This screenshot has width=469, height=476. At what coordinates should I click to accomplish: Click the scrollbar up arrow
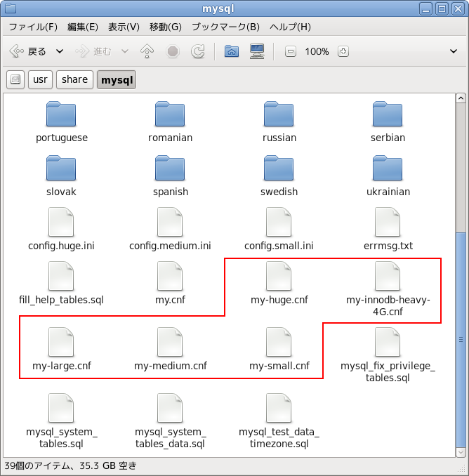click(461, 98)
